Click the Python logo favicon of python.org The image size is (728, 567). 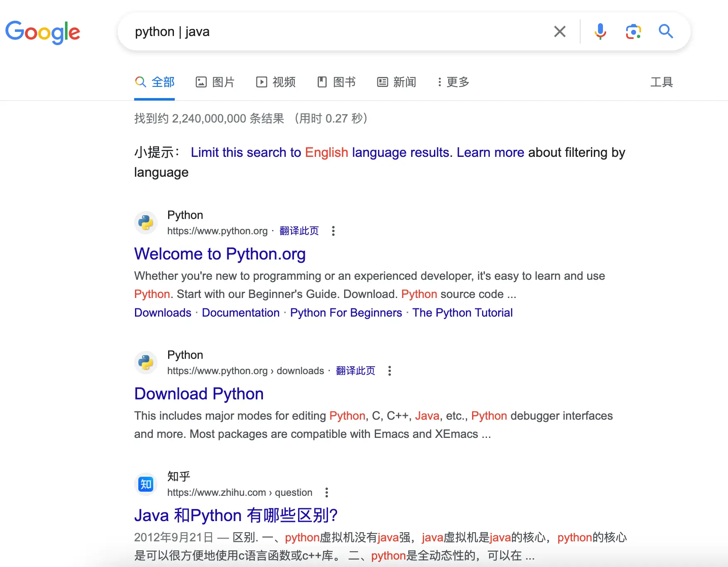[x=145, y=222]
